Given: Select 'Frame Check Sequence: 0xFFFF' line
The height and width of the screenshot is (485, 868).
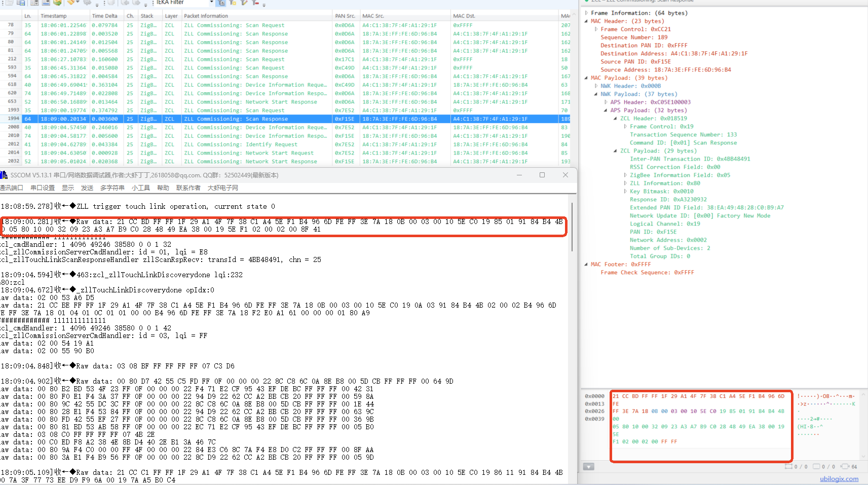Looking at the screenshot, I should tap(648, 273).
